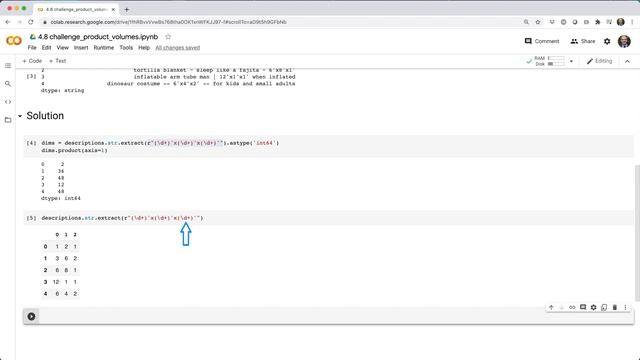Image resolution: width=640 pixels, height=360 pixels.
Task: Open the Edit menu
Action: pos(47,48)
